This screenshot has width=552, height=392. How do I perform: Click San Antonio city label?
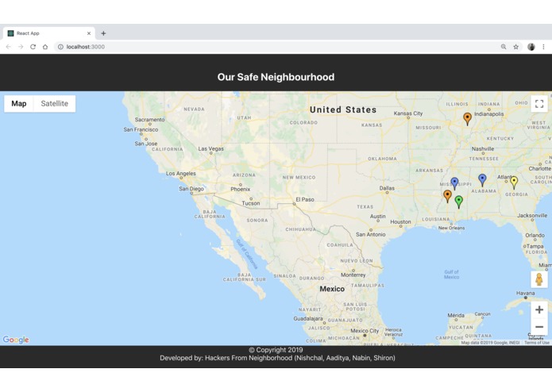pyautogui.click(x=370, y=234)
